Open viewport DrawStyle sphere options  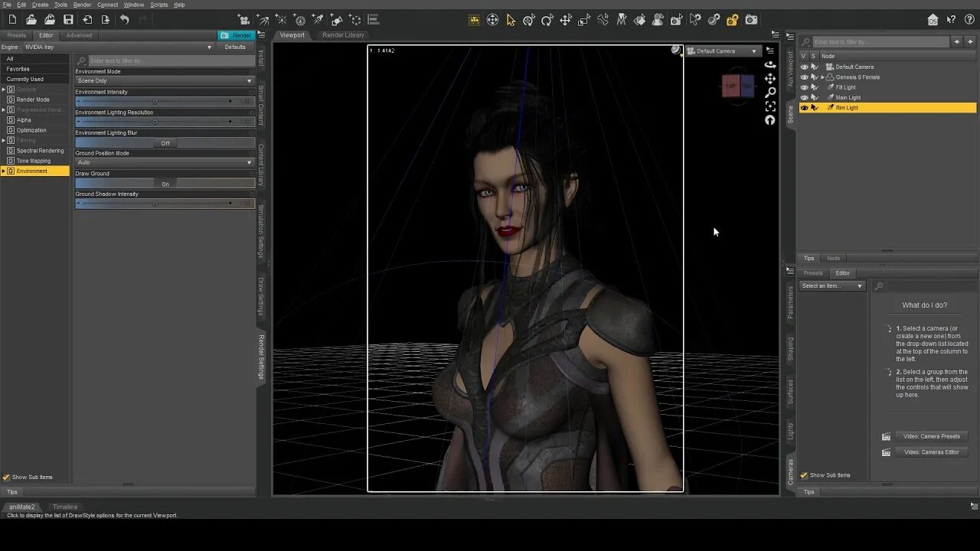tap(676, 51)
